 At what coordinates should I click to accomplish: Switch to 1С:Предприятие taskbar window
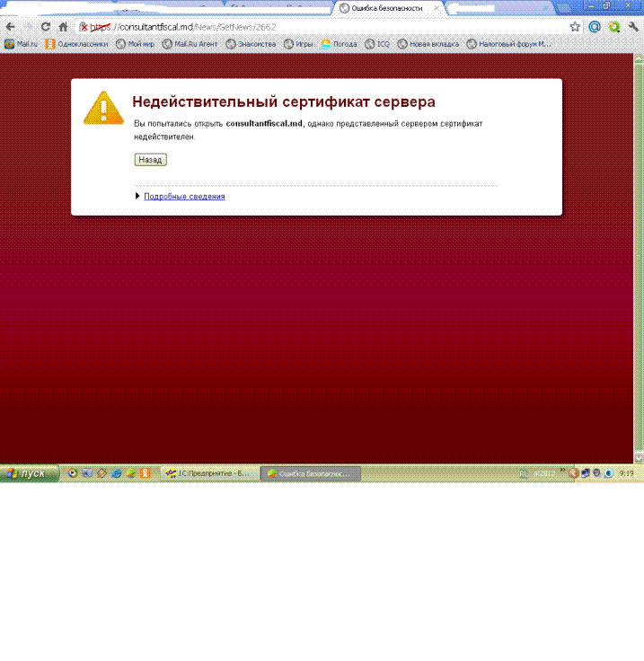[209, 473]
